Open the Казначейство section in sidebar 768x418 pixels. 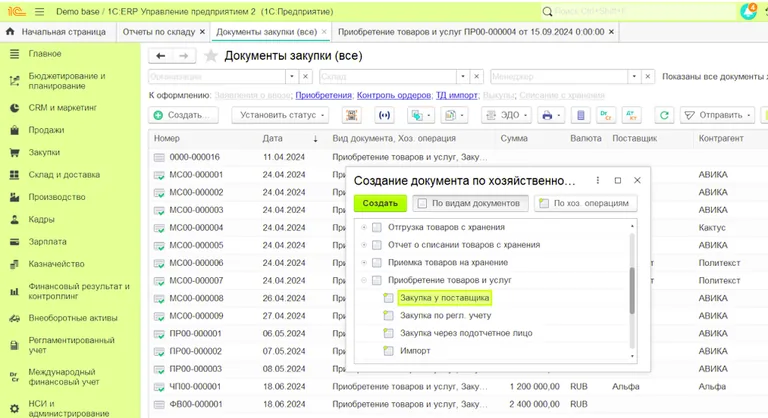click(x=56, y=264)
